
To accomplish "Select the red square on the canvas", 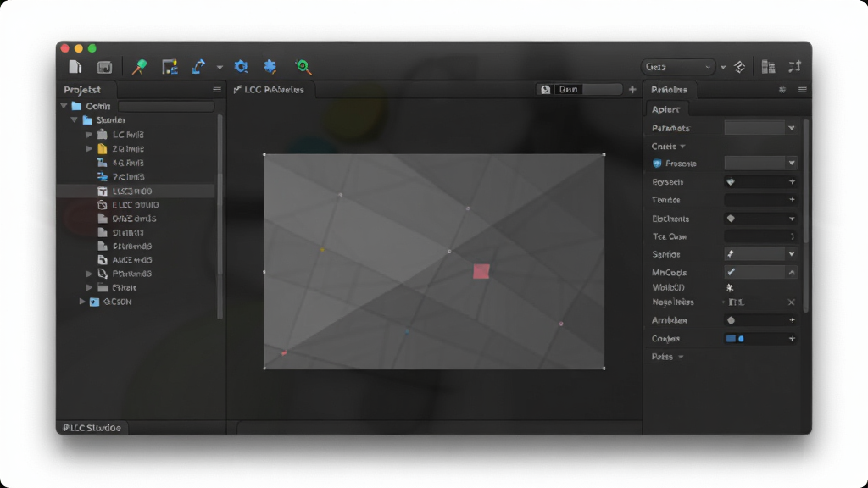I will [481, 271].
